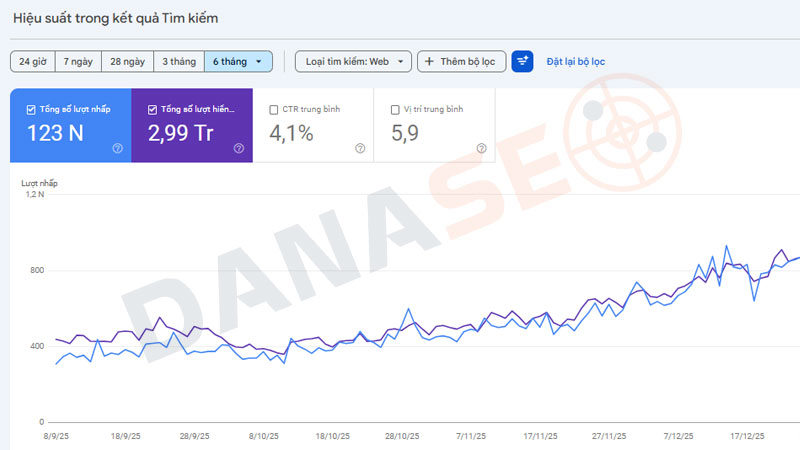
Task: Click the chart line above 8/10/25
Action: 263,351
